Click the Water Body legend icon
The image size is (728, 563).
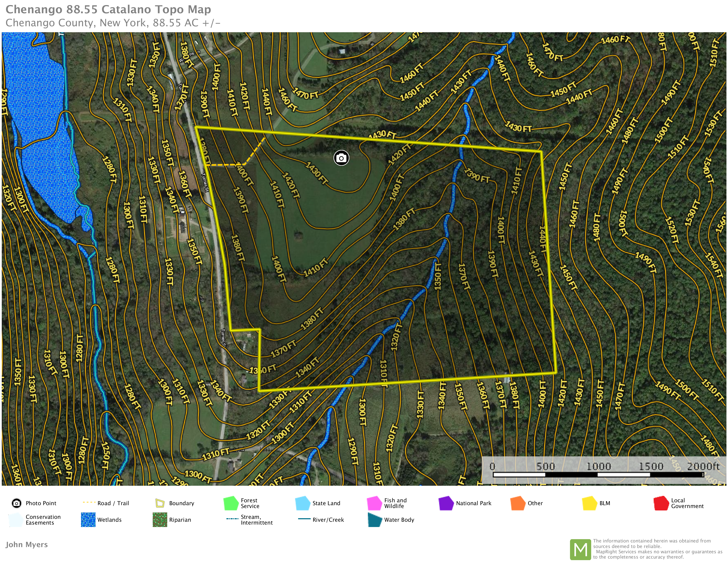point(375,520)
